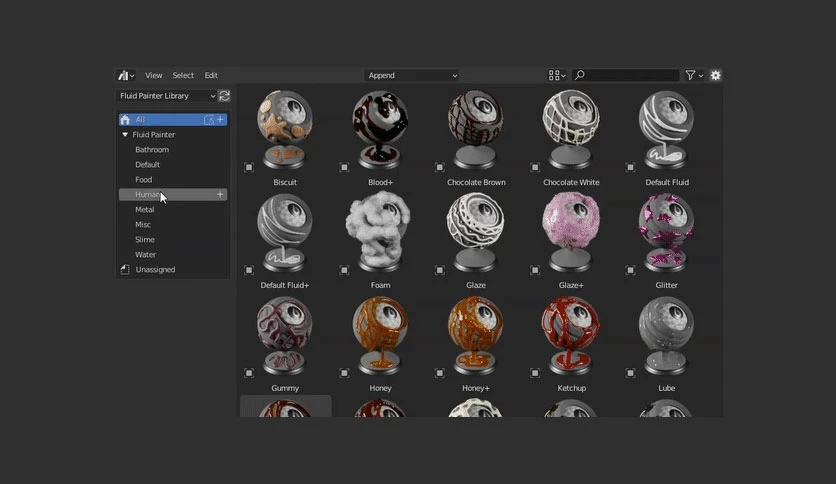Screen dimensions: 836x484
Task: Click the asset marker icon under Default Fluid
Action: (x=631, y=167)
